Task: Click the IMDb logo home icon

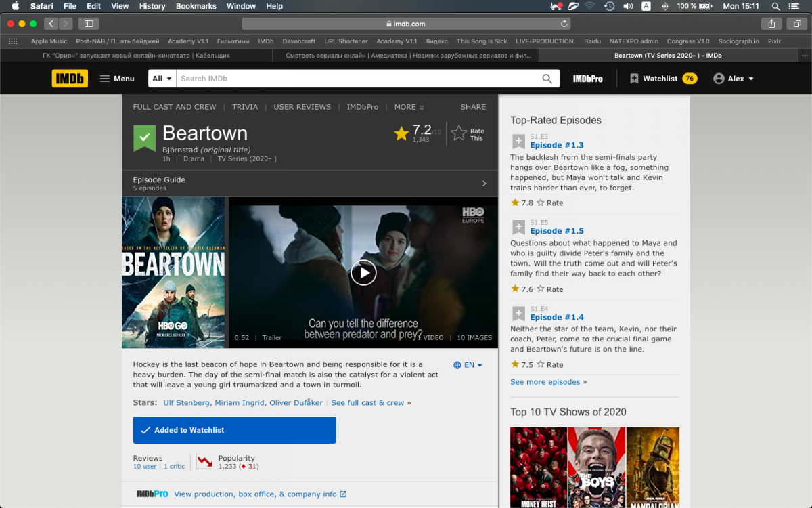Action: point(70,79)
